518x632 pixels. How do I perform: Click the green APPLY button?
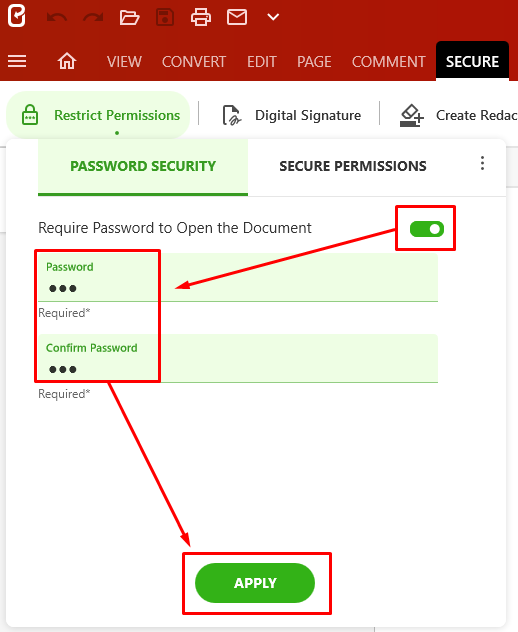(255, 583)
